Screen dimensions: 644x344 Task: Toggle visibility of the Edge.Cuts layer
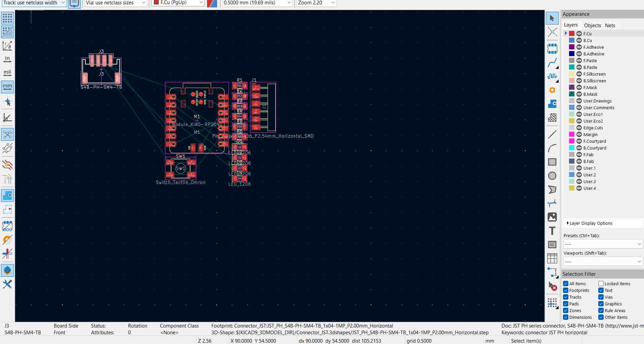coord(579,128)
